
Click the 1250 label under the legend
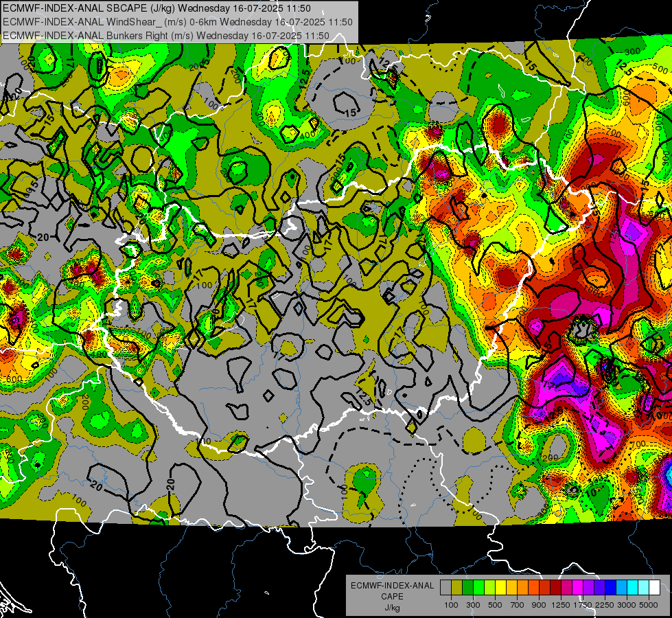point(561,605)
